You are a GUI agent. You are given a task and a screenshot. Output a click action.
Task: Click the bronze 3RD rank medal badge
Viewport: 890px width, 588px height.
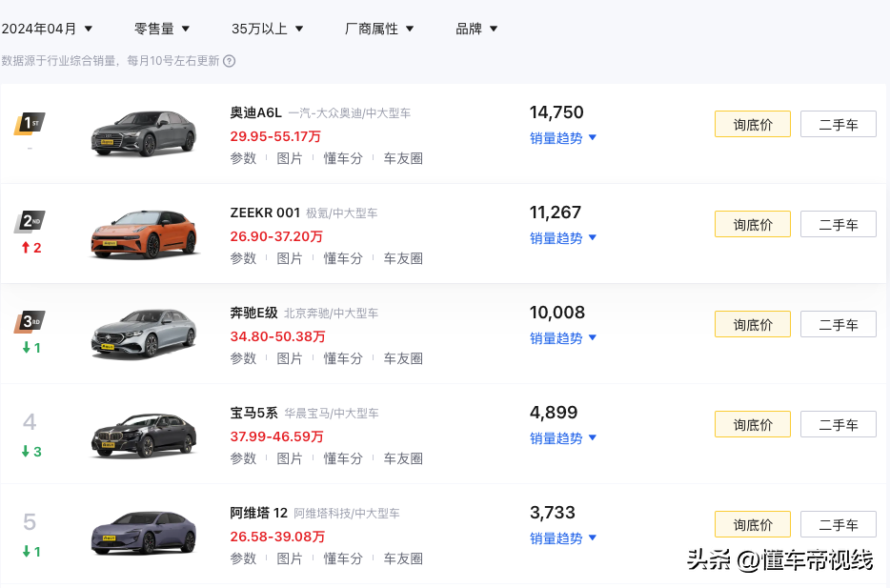[29, 321]
